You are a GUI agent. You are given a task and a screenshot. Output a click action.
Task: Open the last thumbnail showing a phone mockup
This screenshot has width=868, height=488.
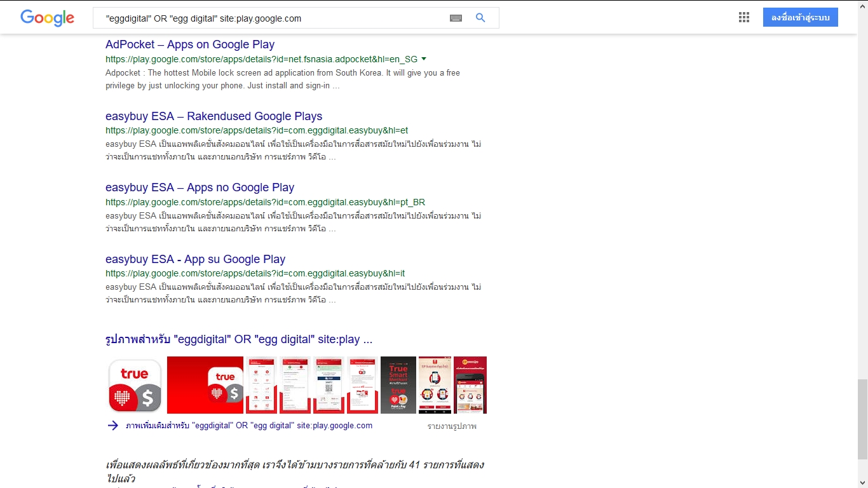[470, 385]
